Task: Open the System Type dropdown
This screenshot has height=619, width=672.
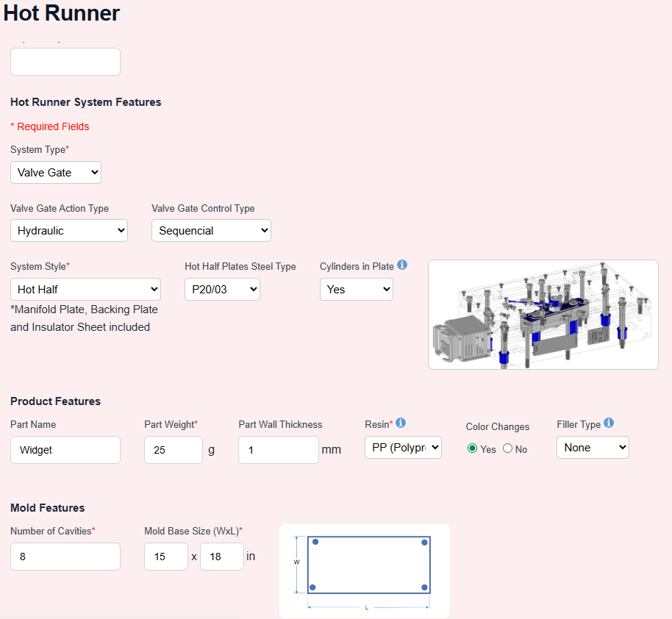Action: click(56, 172)
